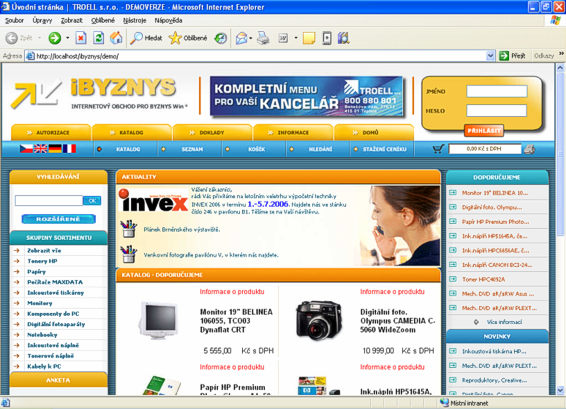Open the Notebooky category link
The image size is (566, 409).
tap(42, 335)
